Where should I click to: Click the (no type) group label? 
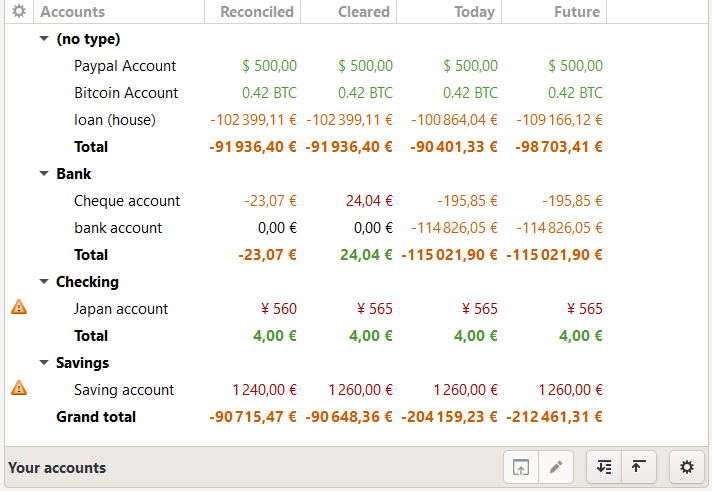pyautogui.click(x=88, y=39)
